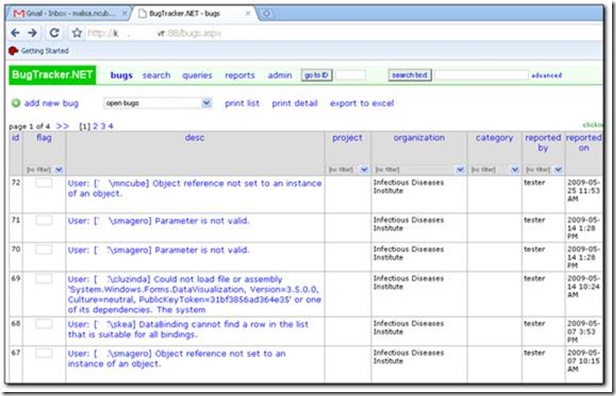The width and height of the screenshot is (616, 396).
Task: Bookmark this page with the star icon
Action: (x=77, y=33)
